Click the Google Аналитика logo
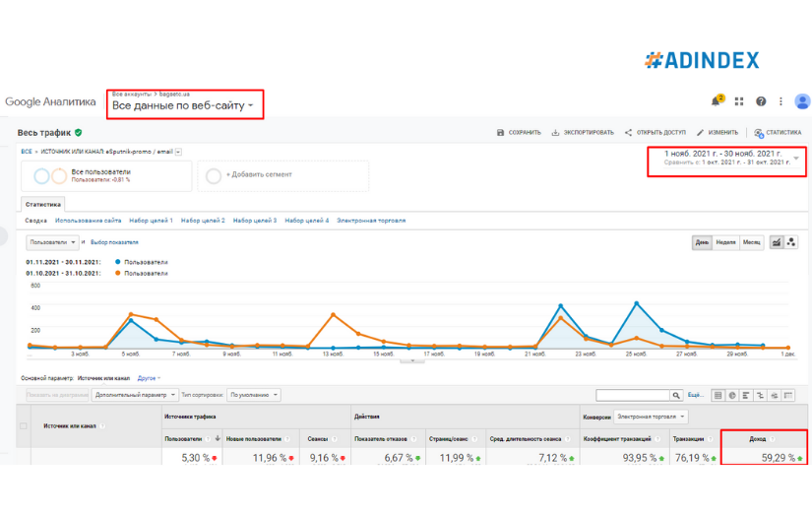 (x=50, y=101)
